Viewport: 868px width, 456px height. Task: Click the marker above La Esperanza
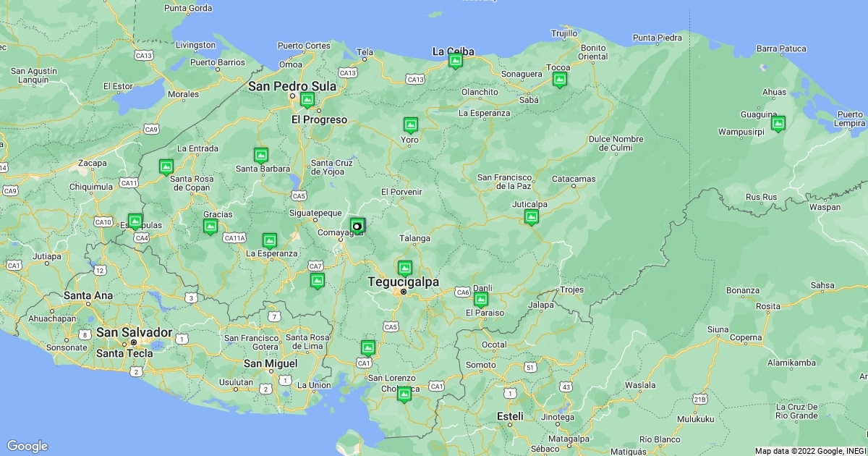click(x=269, y=239)
